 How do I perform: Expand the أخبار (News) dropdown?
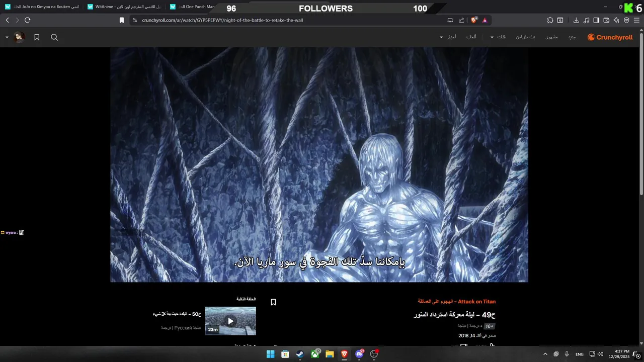click(448, 37)
